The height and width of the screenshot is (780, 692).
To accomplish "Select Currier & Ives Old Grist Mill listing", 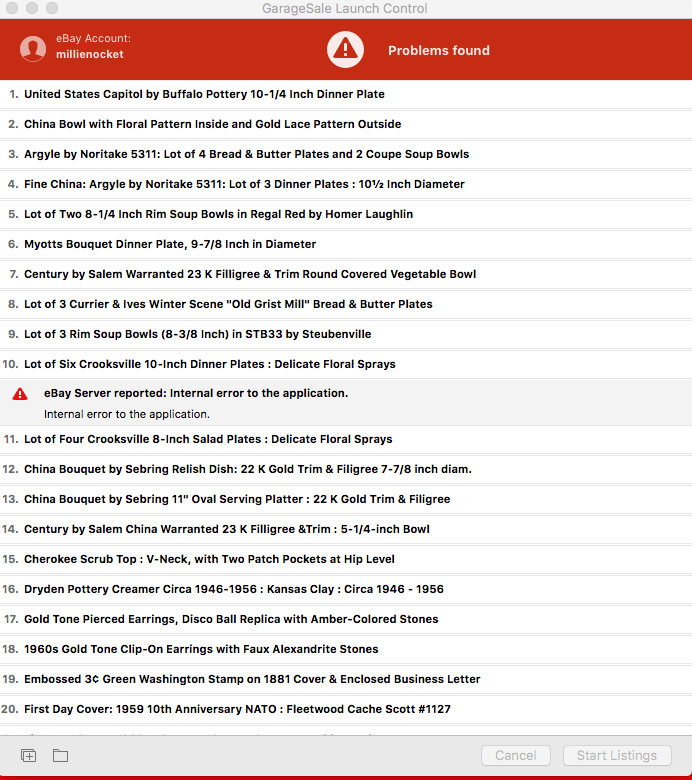I will (346, 304).
